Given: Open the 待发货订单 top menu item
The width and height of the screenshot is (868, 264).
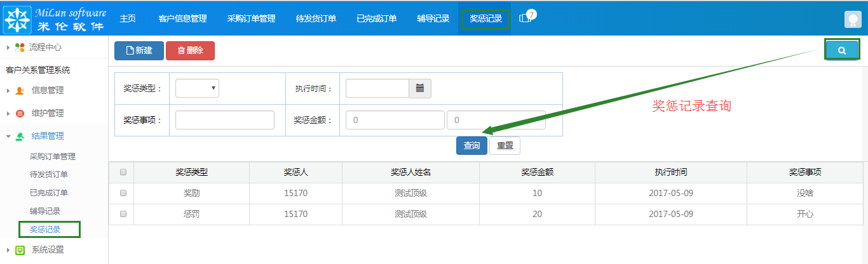Looking at the screenshot, I should click(x=316, y=18).
